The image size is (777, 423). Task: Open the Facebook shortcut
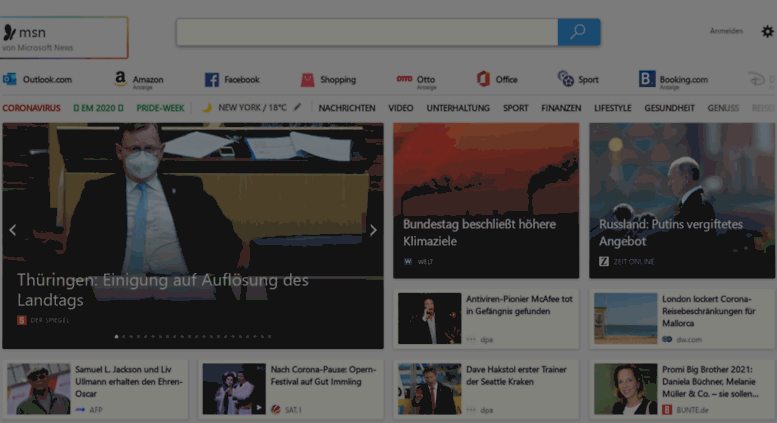coord(232,79)
